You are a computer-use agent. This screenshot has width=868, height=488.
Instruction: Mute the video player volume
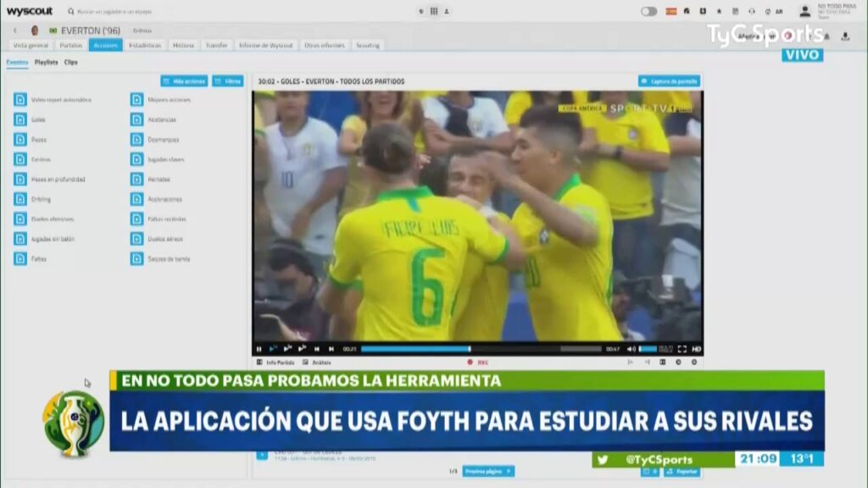tap(631, 347)
